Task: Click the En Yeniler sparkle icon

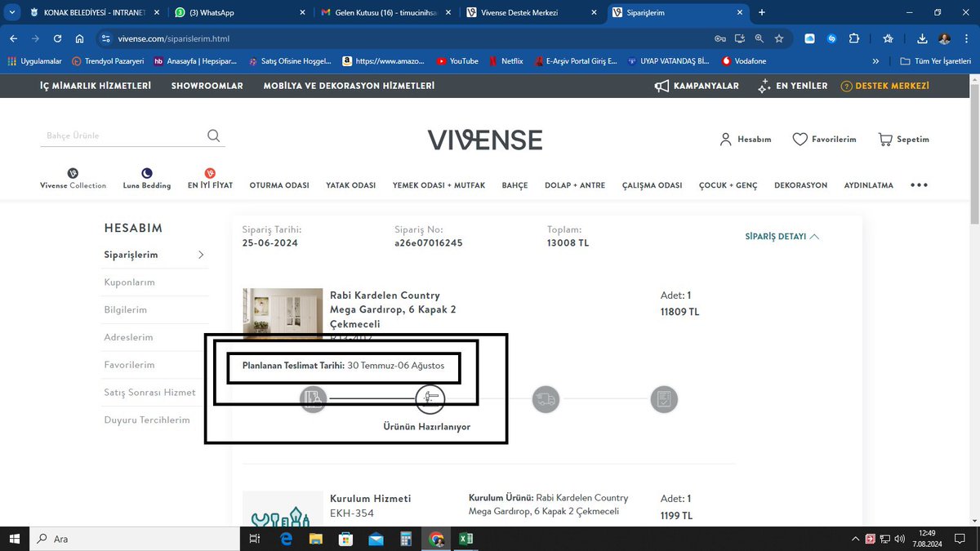Action: (x=764, y=86)
